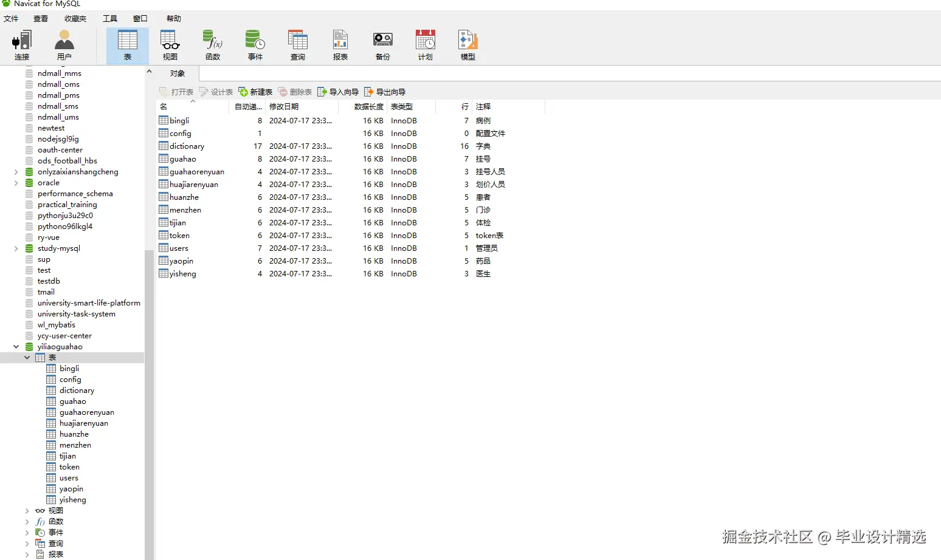Click the 打开表 open table button

click(176, 92)
